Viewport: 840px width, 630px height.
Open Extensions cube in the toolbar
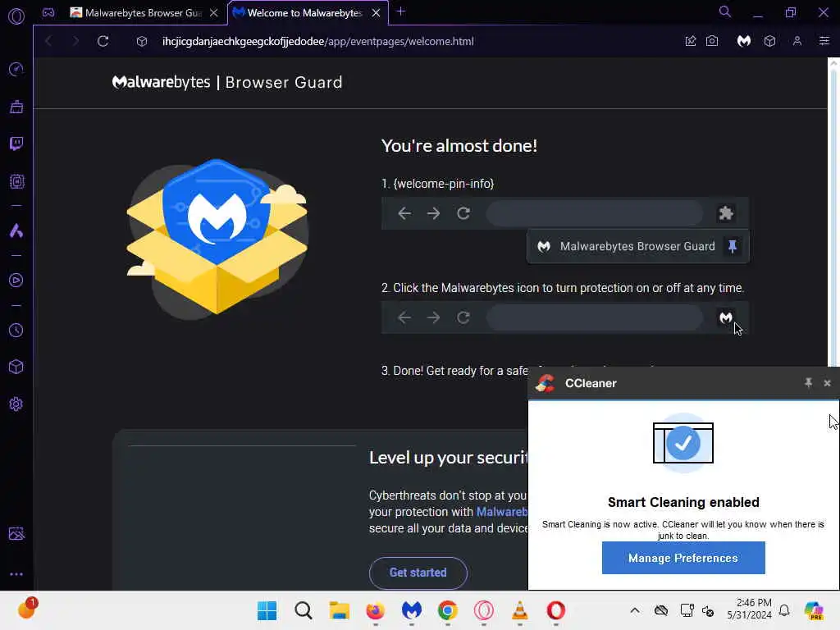coord(769,41)
